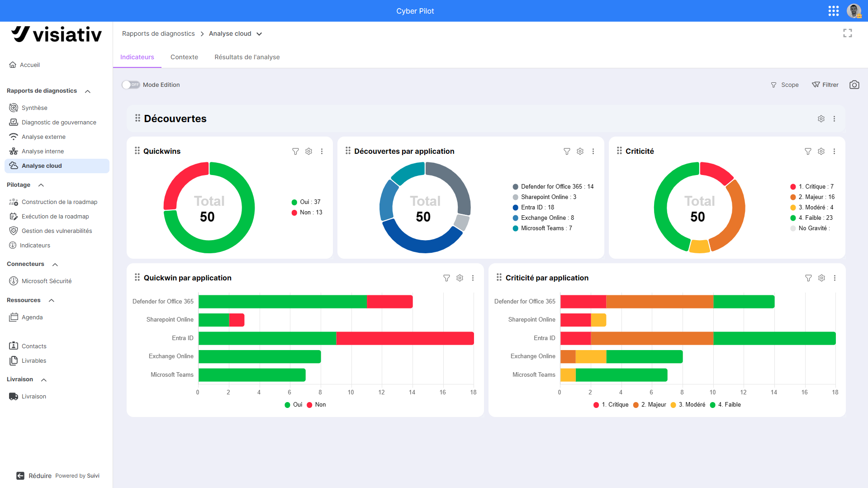The height and width of the screenshot is (488, 868).
Task: Toggle Oui series in Quickwins legend
Action: 306,202
